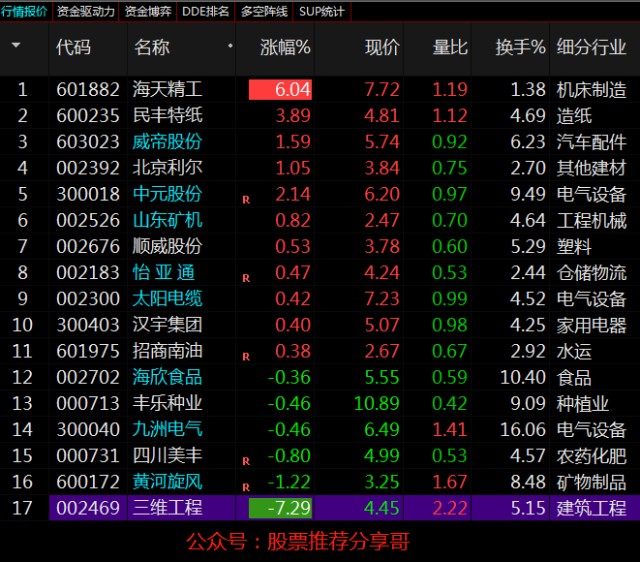Click the R marker on 黄河旋风 row
Image resolution: width=640 pixels, height=562 pixels.
coord(246,487)
